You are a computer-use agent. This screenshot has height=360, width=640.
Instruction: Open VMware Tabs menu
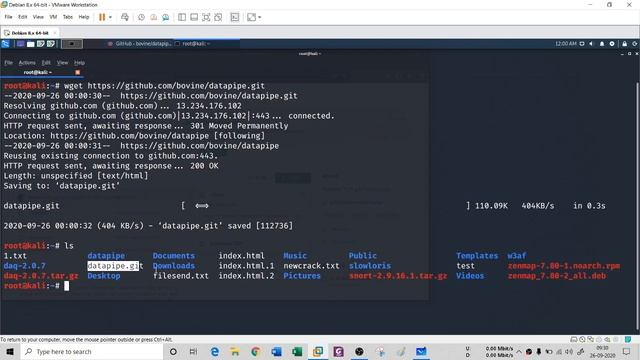point(68,17)
